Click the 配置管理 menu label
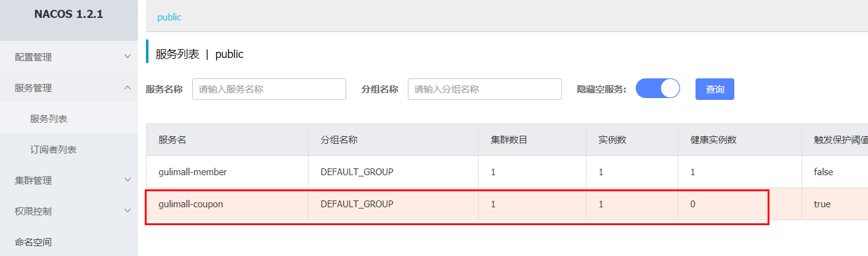The height and width of the screenshot is (256, 868). click(x=33, y=57)
